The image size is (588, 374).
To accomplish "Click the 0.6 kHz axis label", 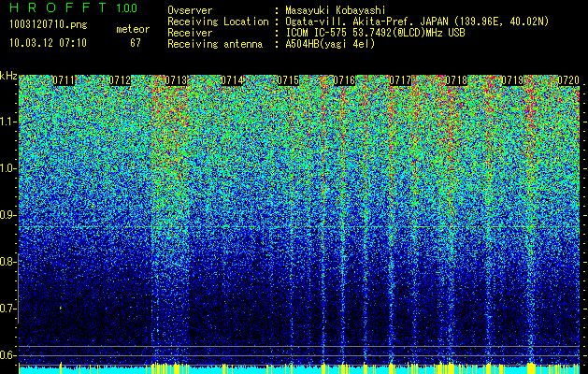I will (7, 355).
